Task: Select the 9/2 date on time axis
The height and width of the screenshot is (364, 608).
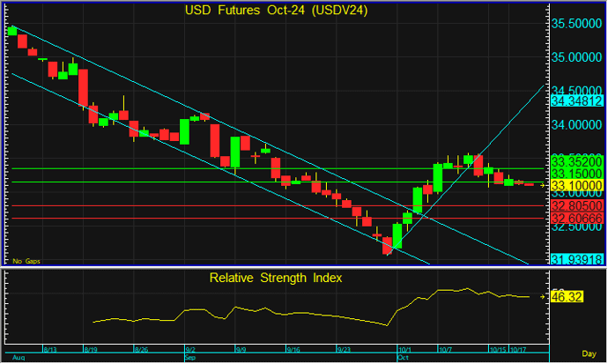Action: coord(189,350)
